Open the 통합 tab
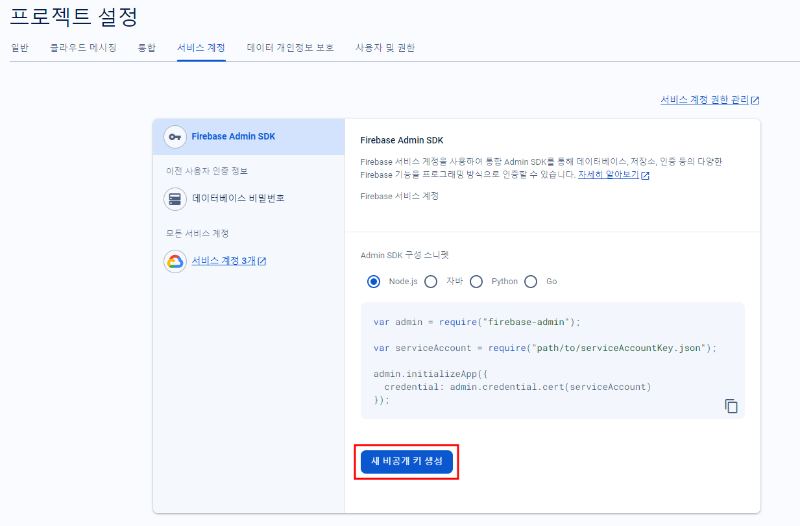The height and width of the screenshot is (526, 800). click(x=146, y=48)
